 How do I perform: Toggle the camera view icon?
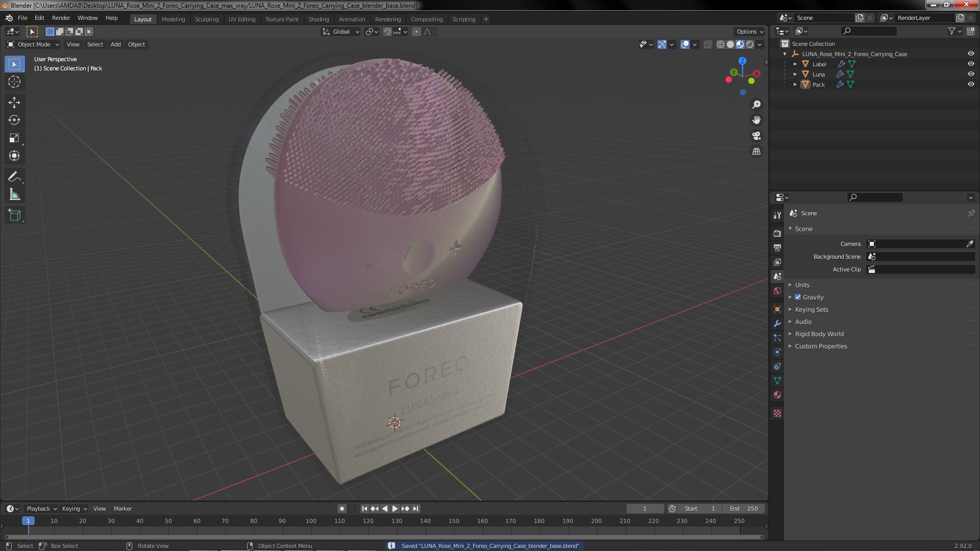click(756, 136)
